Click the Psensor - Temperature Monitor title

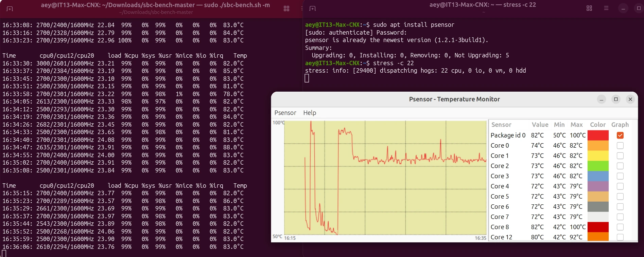pyautogui.click(x=454, y=99)
